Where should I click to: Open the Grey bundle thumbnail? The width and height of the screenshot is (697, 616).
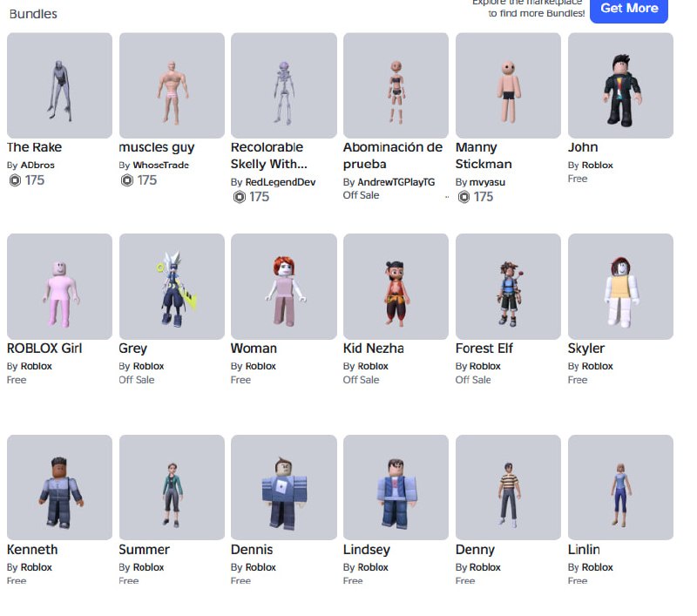coord(172,287)
